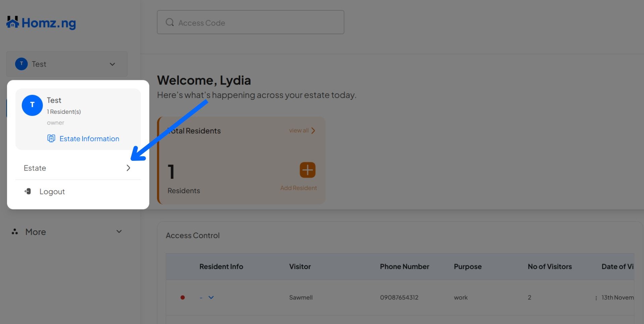Click the dots icon beside More in sidebar
644x324 pixels.
14,232
